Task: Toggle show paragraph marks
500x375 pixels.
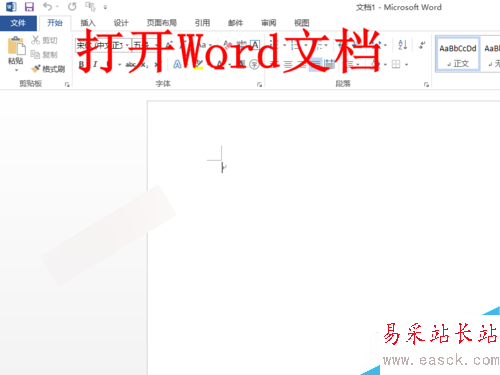Action: click(422, 44)
